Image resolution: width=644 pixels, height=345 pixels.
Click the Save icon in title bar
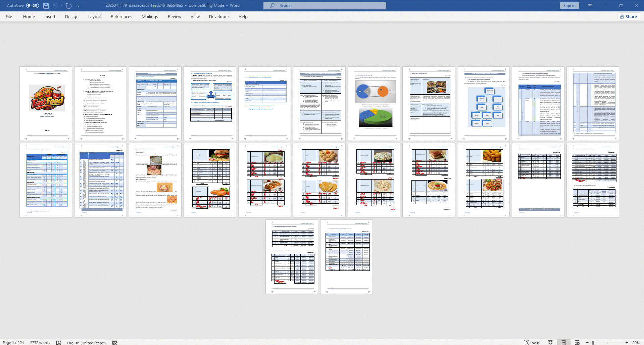click(x=46, y=6)
